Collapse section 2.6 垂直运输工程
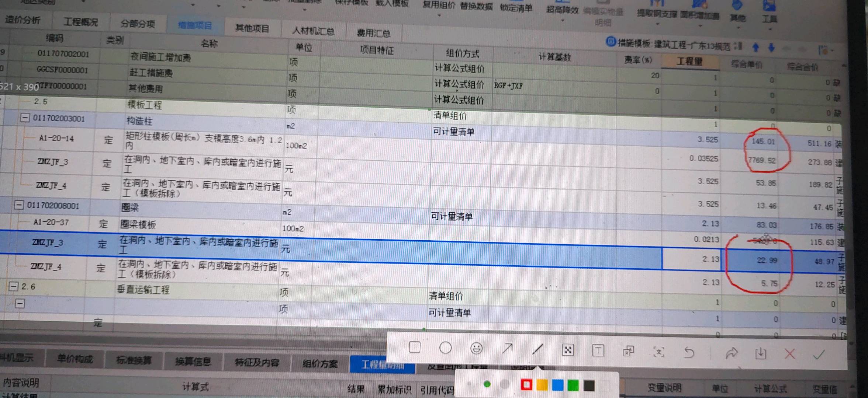 click(x=13, y=286)
